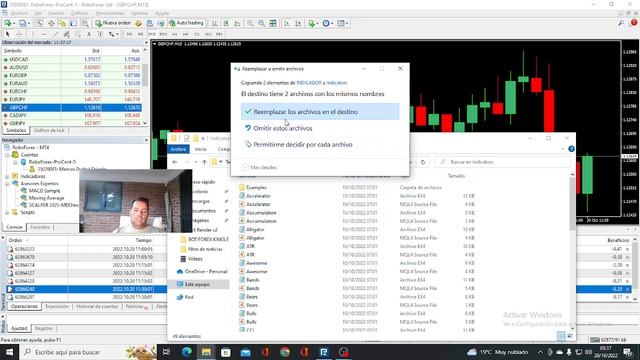The width and height of the screenshot is (640, 360).
Task: Toggle the AutoTrading button
Action: tap(186, 23)
